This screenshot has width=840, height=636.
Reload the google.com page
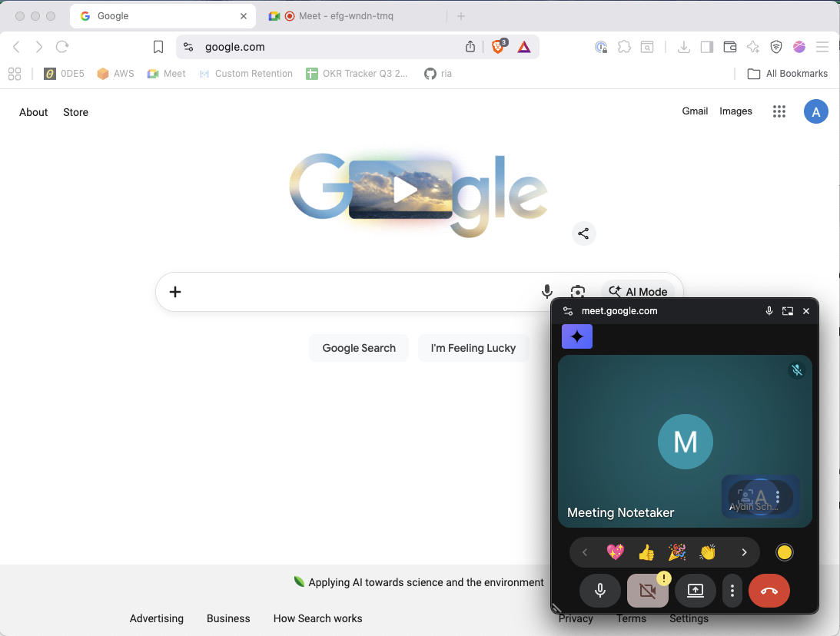[62, 47]
